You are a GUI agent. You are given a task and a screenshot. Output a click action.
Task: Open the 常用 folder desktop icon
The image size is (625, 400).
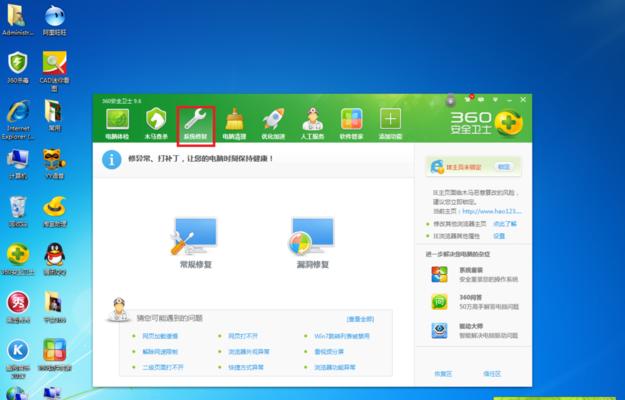pyautogui.click(x=54, y=116)
